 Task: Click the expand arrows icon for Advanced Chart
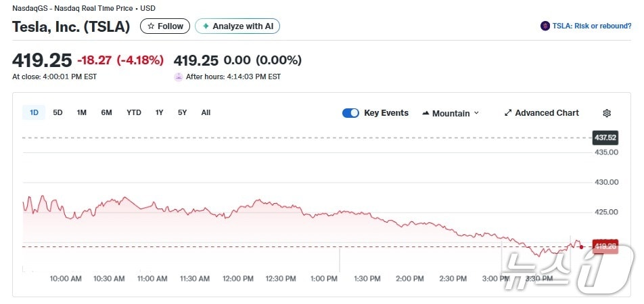click(508, 113)
